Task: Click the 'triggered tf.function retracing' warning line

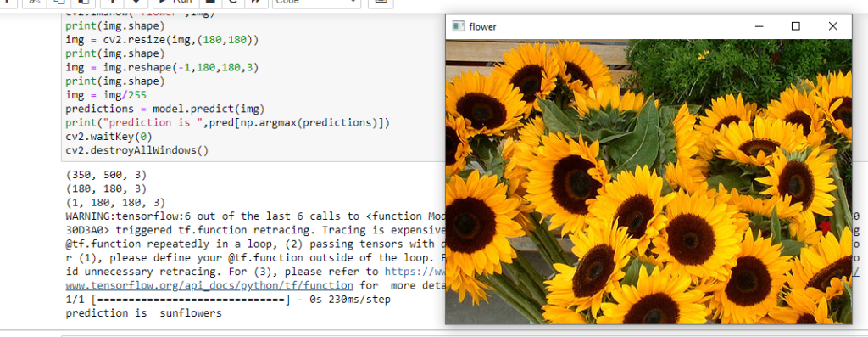Action: 255,230
